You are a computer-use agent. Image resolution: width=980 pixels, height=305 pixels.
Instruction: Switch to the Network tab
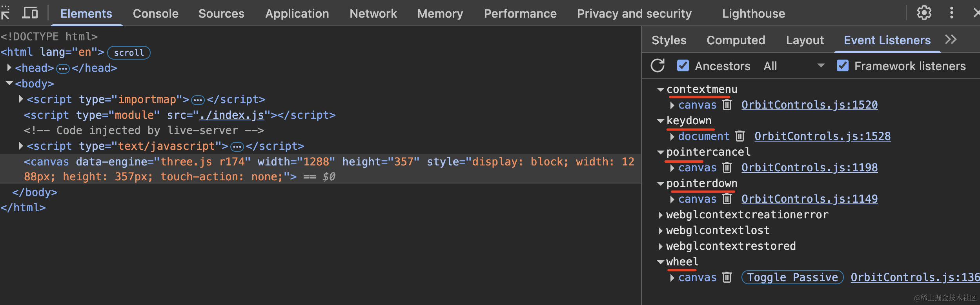point(373,13)
